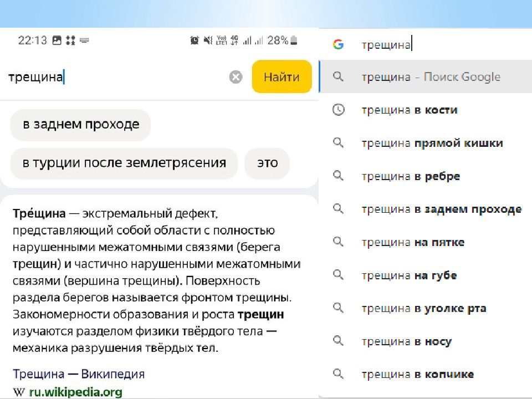The width and height of the screenshot is (532, 399).
Task: Click magnifier icon beside в уголке рта
Action: (x=338, y=308)
